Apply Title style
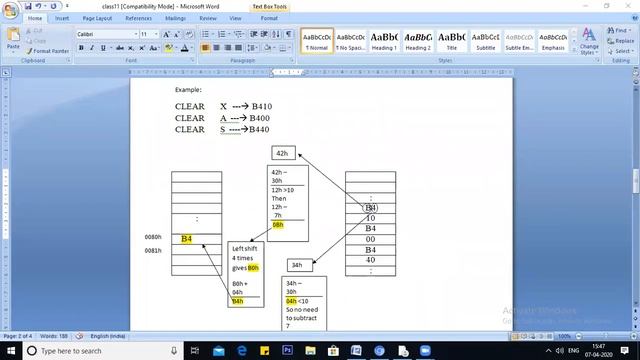Screen dimensions: 640x360 tap(451, 41)
